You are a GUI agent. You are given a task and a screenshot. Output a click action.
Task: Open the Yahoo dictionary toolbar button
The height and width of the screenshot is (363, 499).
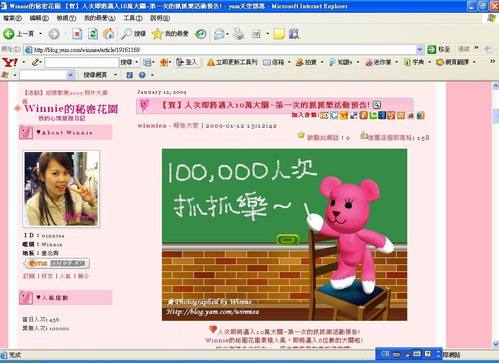pyautogui.click(x=414, y=62)
